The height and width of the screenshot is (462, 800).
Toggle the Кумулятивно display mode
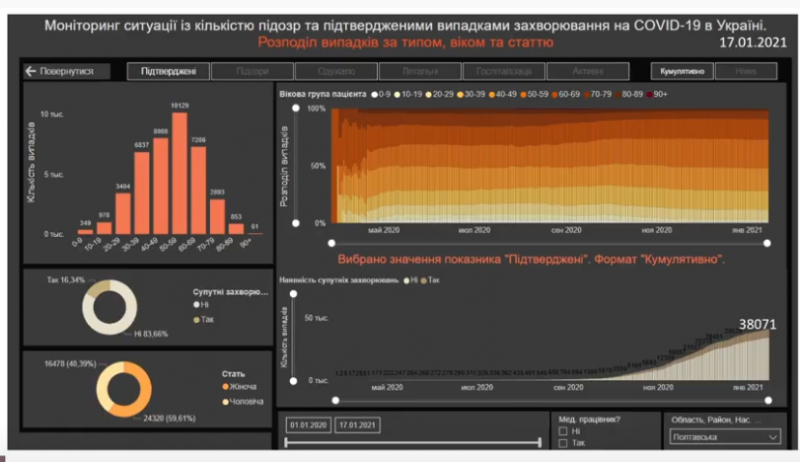tap(682, 71)
